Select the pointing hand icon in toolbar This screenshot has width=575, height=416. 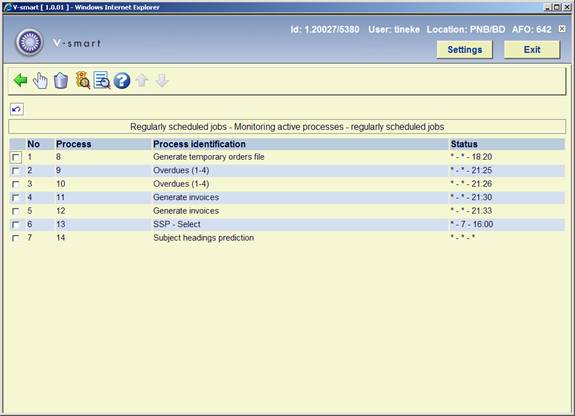coord(40,81)
